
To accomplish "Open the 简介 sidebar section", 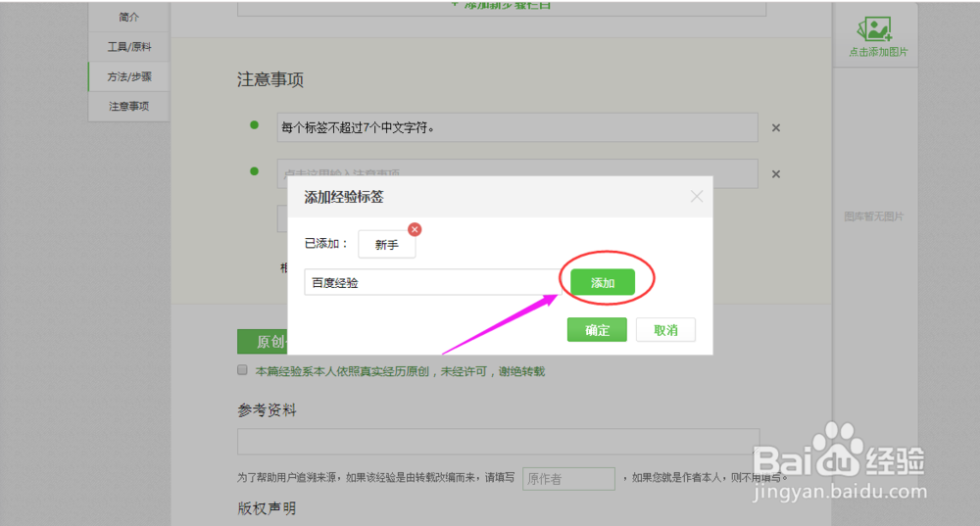I will (x=128, y=17).
